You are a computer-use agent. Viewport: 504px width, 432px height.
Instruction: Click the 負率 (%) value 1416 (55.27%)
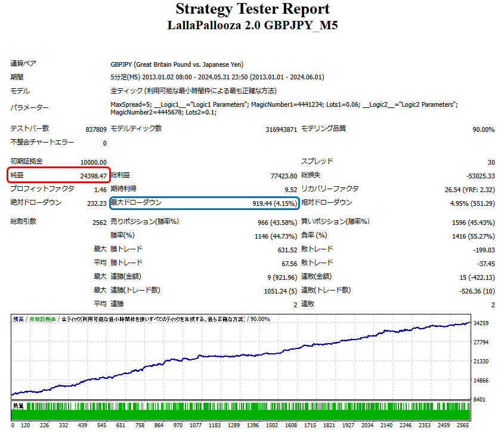click(x=473, y=236)
